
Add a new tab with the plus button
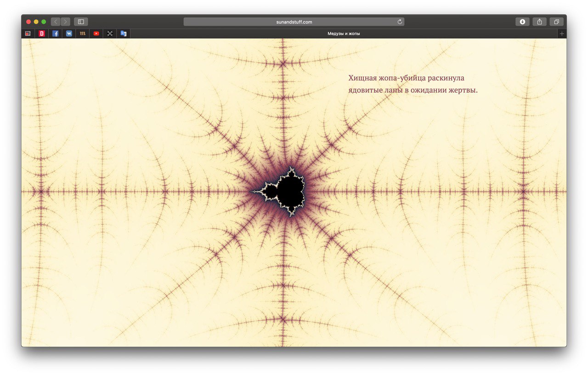561,34
